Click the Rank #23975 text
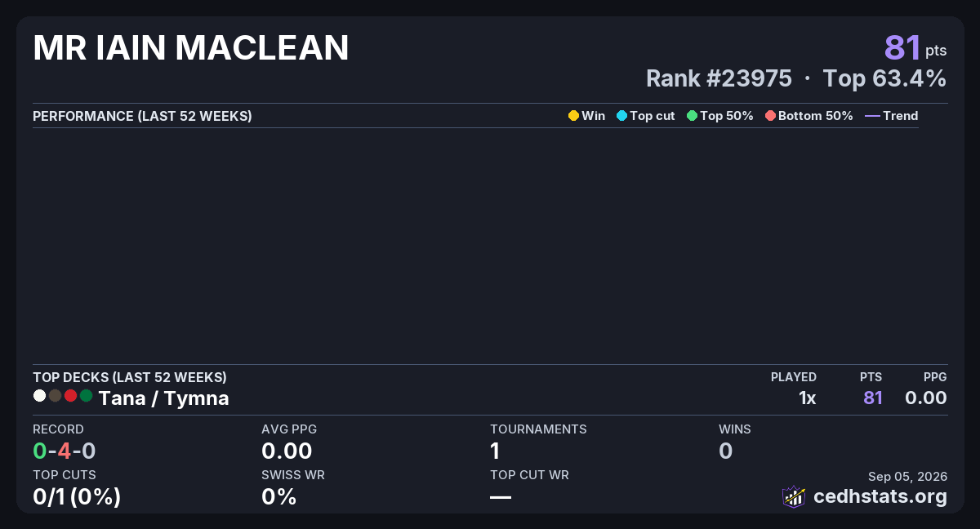This screenshot has width=980, height=529. click(719, 78)
